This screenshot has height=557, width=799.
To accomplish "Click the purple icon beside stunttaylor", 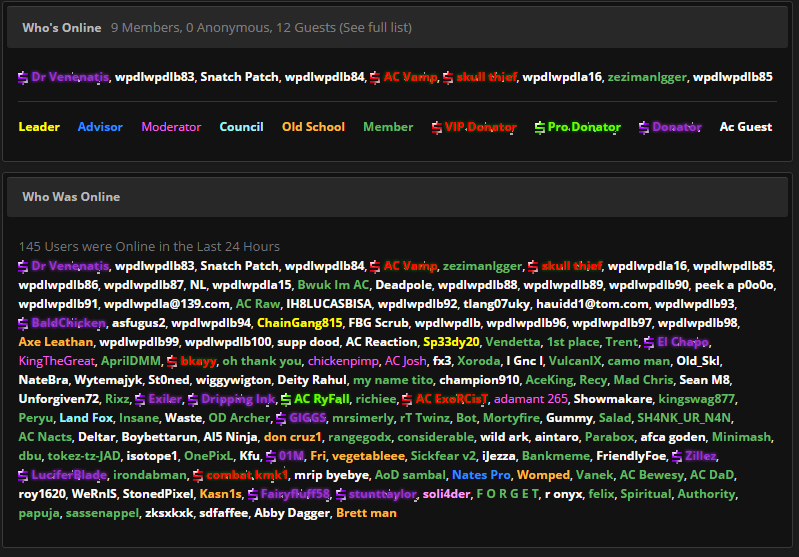I will [341, 494].
